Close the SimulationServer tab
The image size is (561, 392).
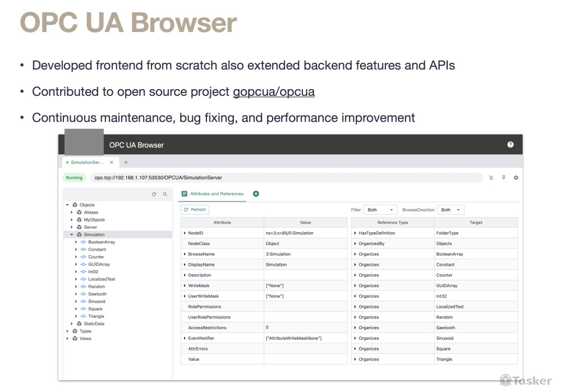coord(112,163)
